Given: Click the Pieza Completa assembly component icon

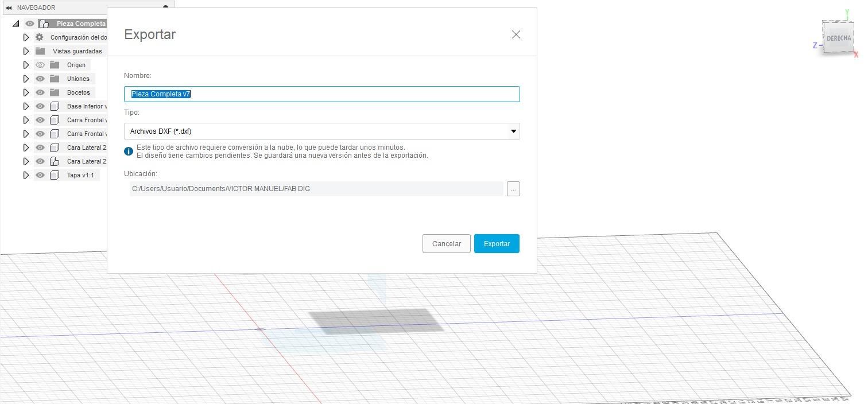Looking at the screenshot, I should point(44,24).
